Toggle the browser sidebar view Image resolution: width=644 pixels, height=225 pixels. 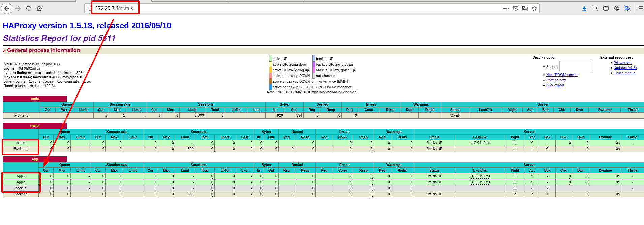tap(606, 8)
